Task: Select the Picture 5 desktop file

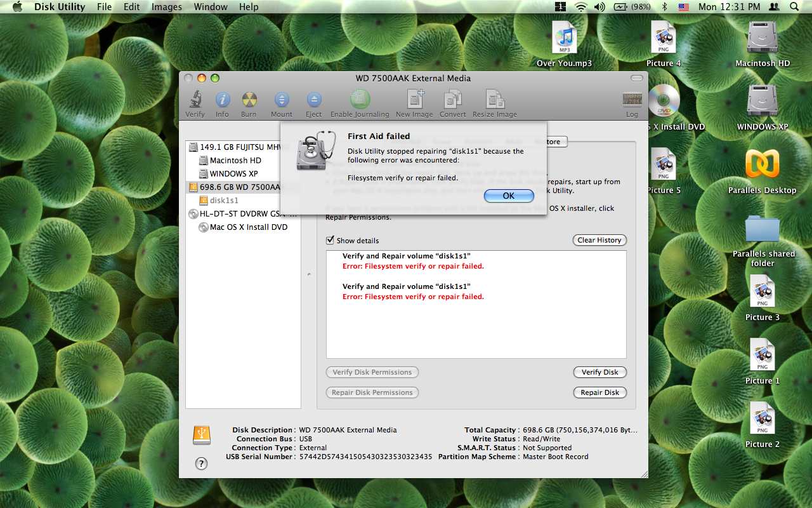Action: tap(664, 170)
